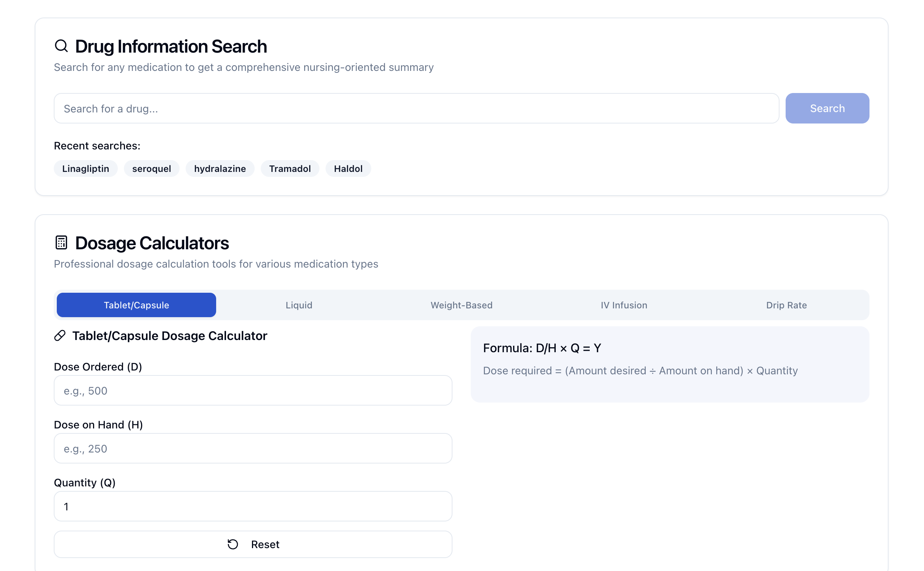Click into the Quantity (Q) field
924x571 pixels.
point(253,506)
